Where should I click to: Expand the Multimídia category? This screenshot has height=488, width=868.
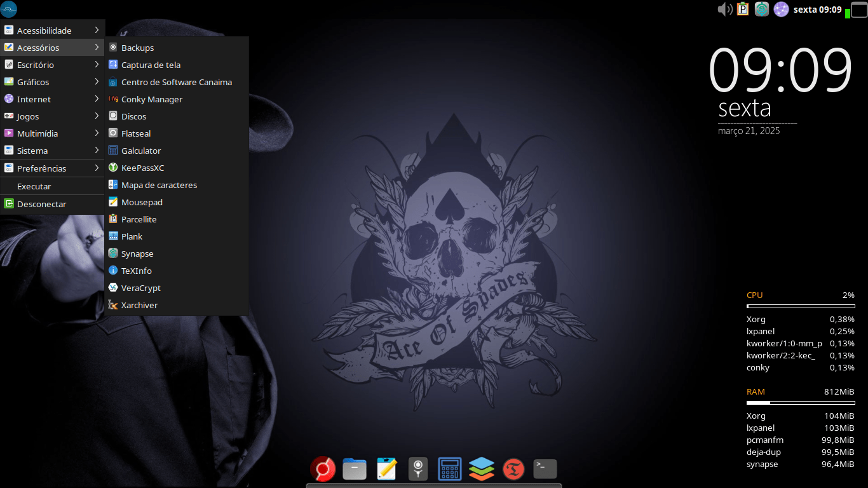[x=52, y=133]
